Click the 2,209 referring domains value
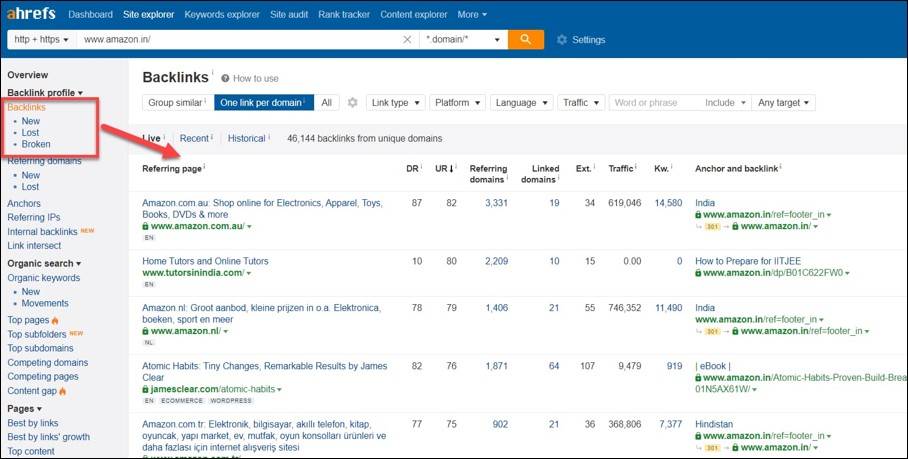This screenshot has width=908, height=459. (x=496, y=261)
